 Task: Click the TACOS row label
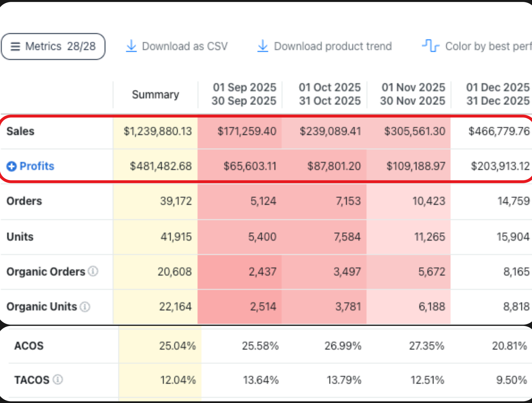pyautogui.click(x=32, y=380)
